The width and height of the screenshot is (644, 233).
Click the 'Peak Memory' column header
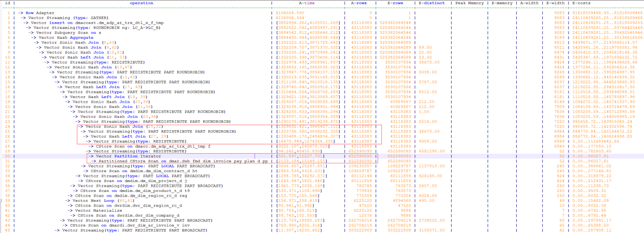469,3
